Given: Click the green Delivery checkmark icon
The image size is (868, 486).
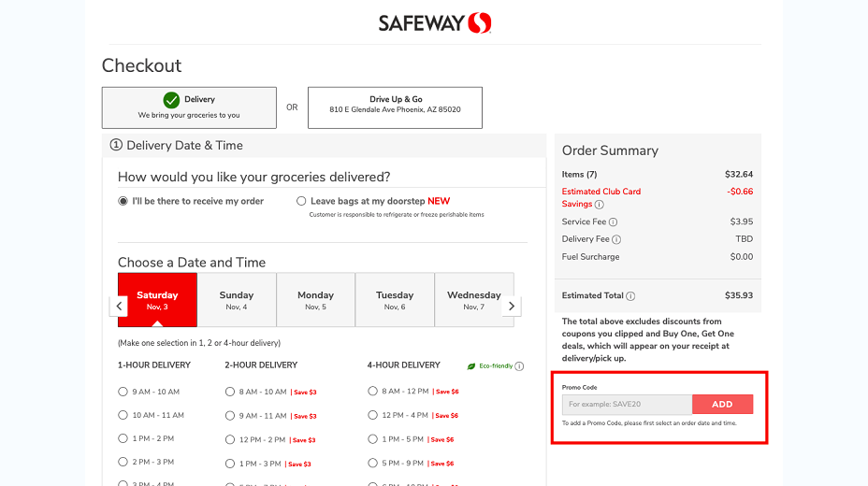Looking at the screenshot, I should [x=171, y=100].
